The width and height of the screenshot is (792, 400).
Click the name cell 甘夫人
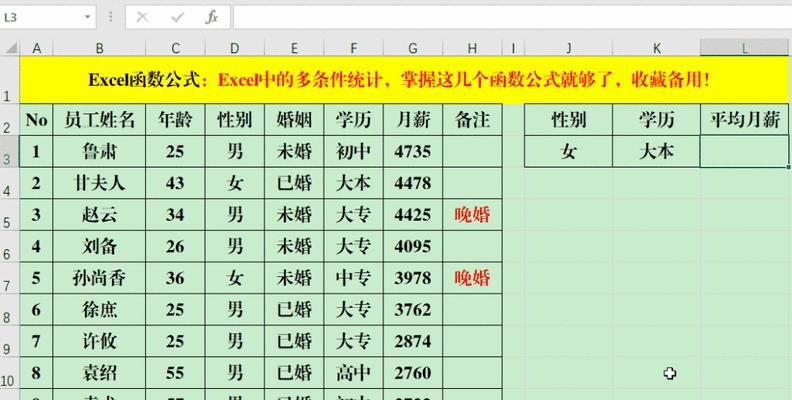[99, 183]
